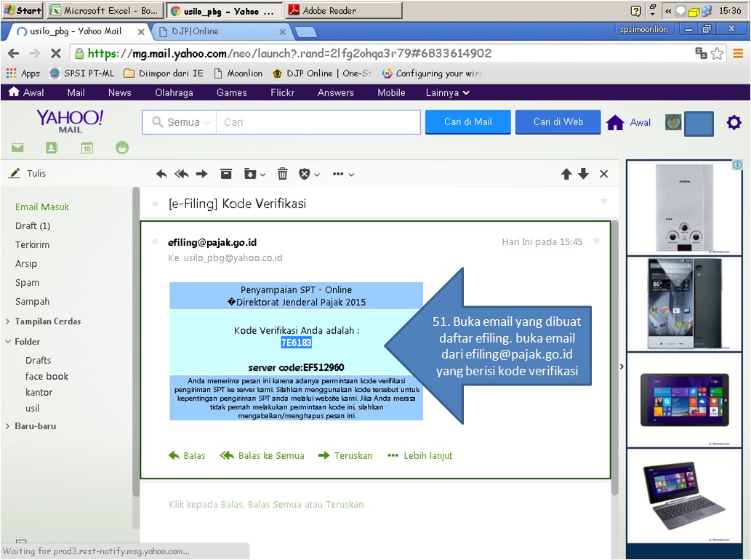This screenshot has width=751, height=560.
Task: Click the Cari di Mail button
Action: (467, 121)
